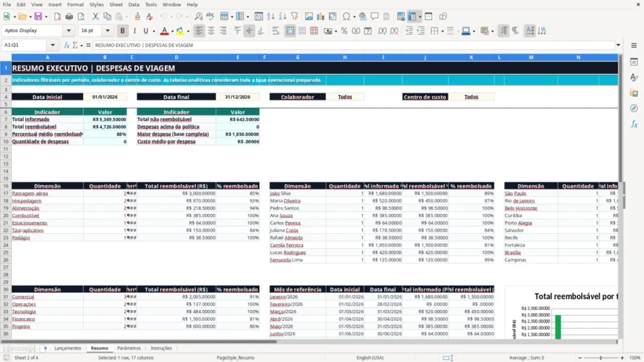Expand the formula bar
644x362 pixels.
[618, 45]
